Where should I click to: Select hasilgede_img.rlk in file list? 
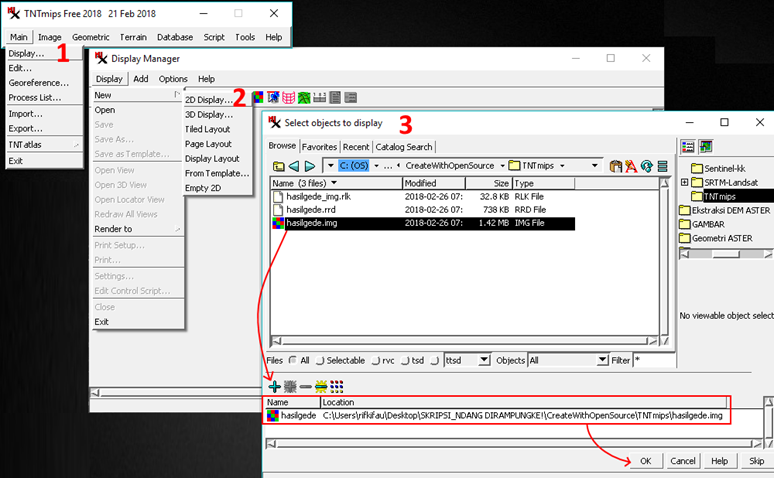pos(318,197)
